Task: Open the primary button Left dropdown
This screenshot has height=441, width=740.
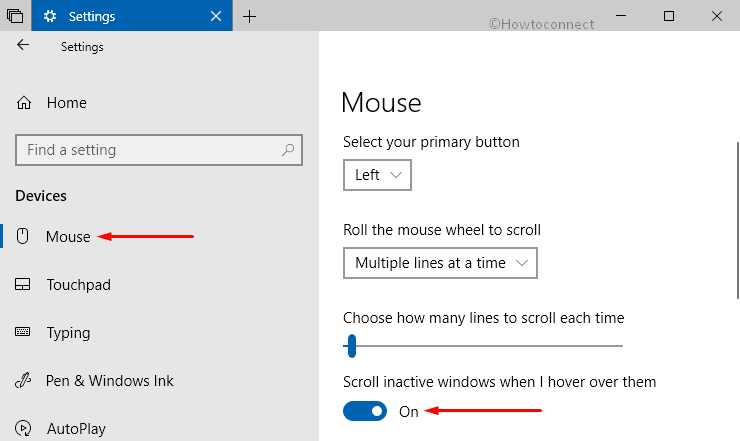Action: click(x=377, y=175)
